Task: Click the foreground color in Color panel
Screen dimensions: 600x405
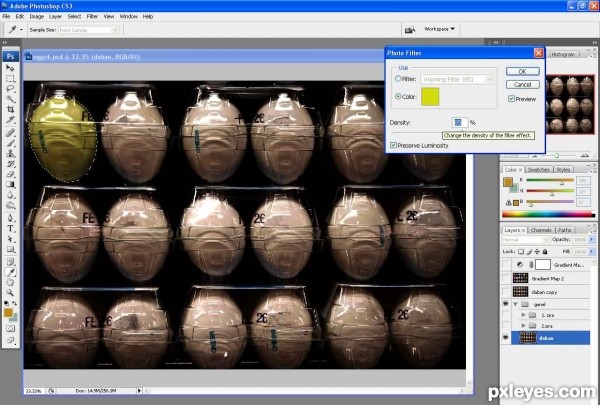Action: [508, 182]
